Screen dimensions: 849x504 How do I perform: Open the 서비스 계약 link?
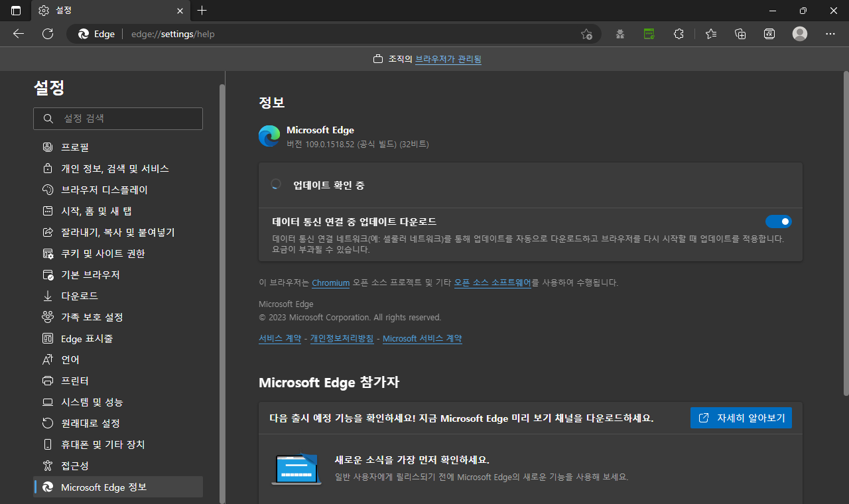pos(280,338)
